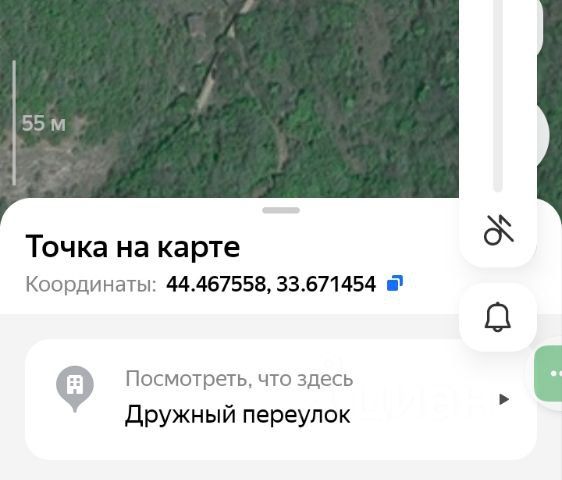
Task: Tap the "Точка на карте" heading
Action: coord(133,247)
